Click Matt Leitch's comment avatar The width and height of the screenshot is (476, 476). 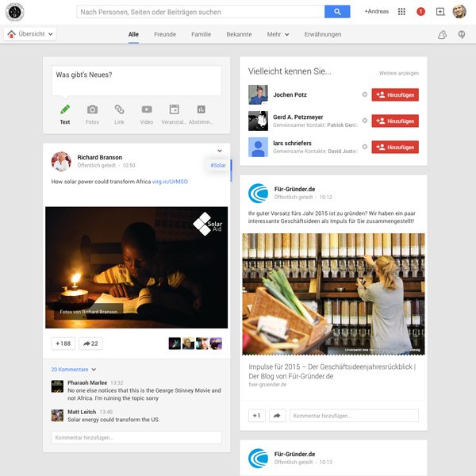pyautogui.click(x=57, y=415)
